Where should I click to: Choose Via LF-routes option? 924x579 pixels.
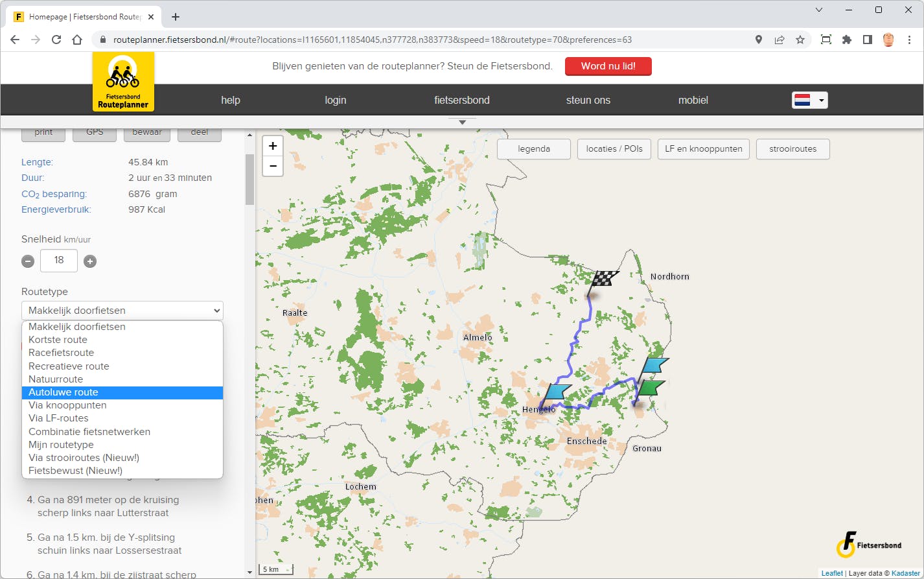(x=122, y=418)
